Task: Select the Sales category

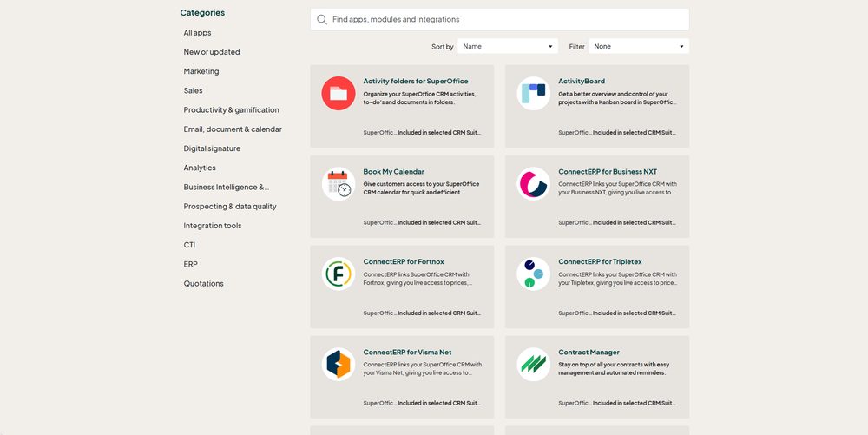Action: click(x=194, y=91)
